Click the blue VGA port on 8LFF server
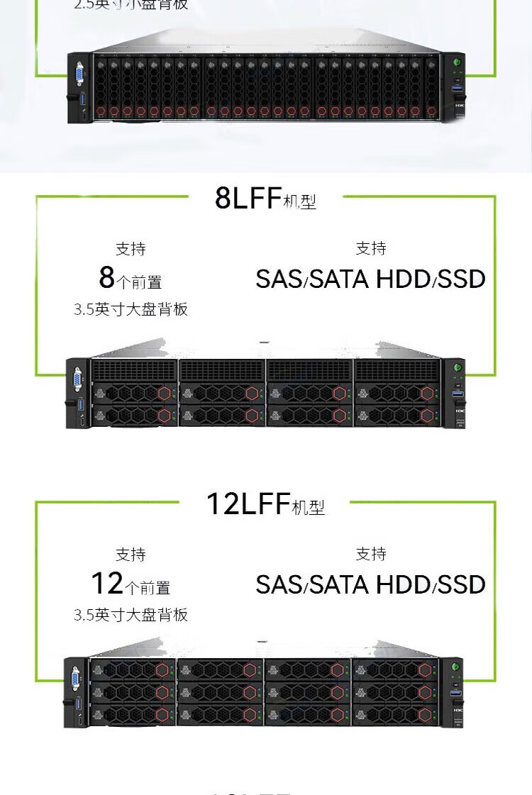This screenshot has height=795, width=532. click(77, 379)
